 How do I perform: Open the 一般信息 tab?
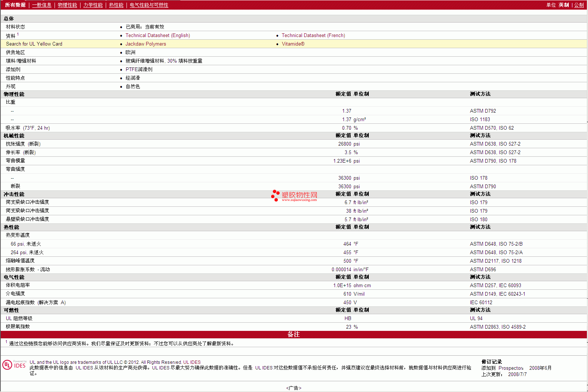coord(42,5)
